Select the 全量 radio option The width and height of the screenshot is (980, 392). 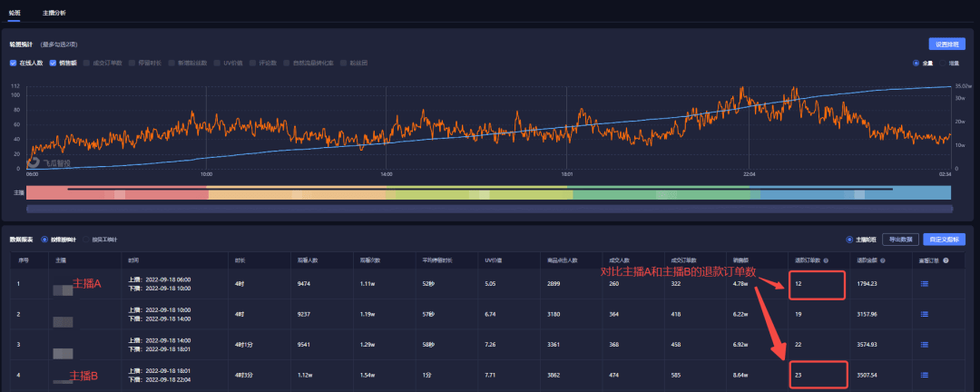[916, 64]
